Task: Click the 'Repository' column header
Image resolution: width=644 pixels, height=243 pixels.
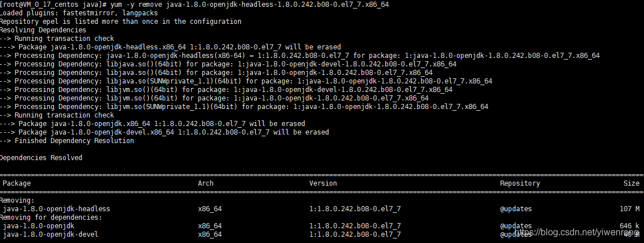Action: pyautogui.click(x=520, y=183)
